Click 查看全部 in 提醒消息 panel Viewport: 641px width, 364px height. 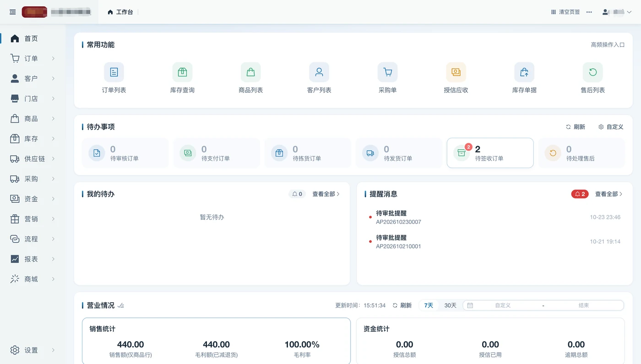(x=609, y=194)
